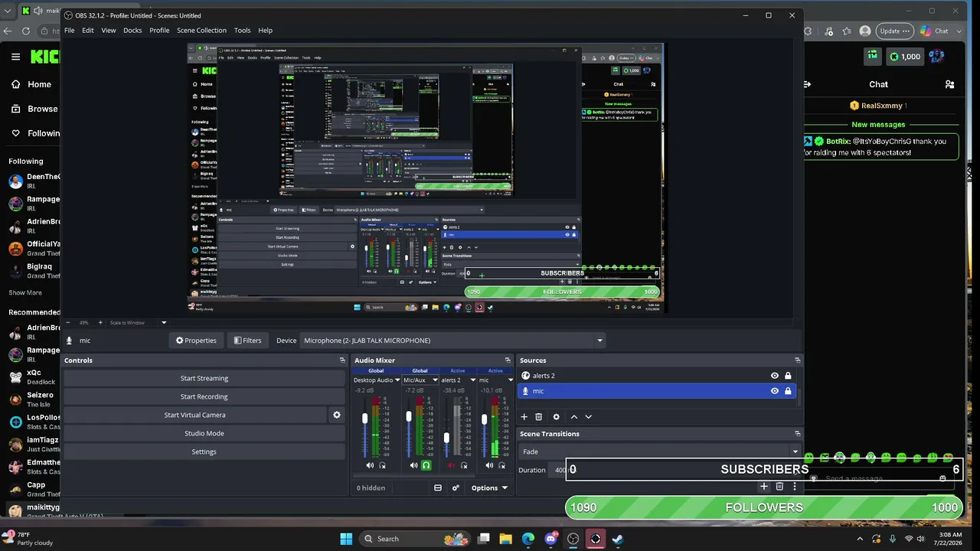The height and width of the screenshot is (551, 980).
Task: Open scene transition three-dot menu
Action: 795,487
